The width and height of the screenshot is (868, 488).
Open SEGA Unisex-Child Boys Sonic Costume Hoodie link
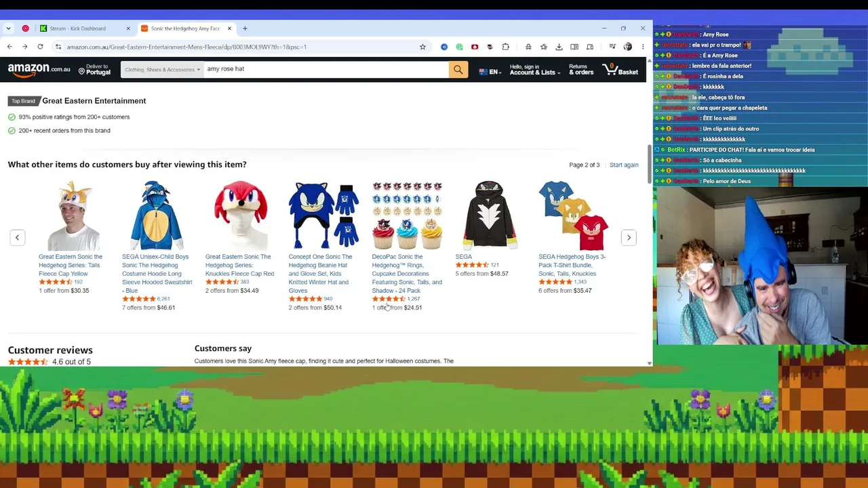point(157,274)
